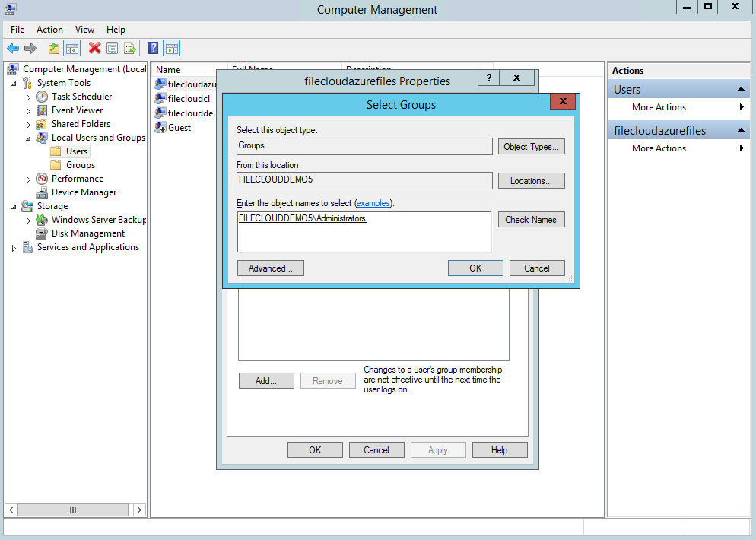Click the Advanced button in Select Groups

click(270, 268)
